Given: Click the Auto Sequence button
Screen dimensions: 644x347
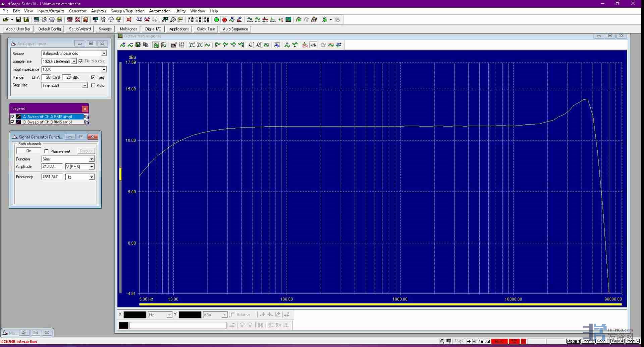Looking at the screenshot, I should [x=235, y=29].
